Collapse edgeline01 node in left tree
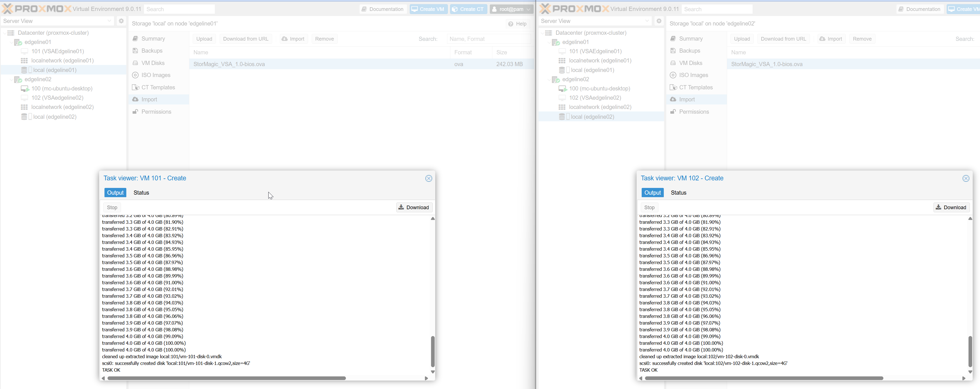The width and height of the screenshot is (980, 389). [x=11, y=42]
